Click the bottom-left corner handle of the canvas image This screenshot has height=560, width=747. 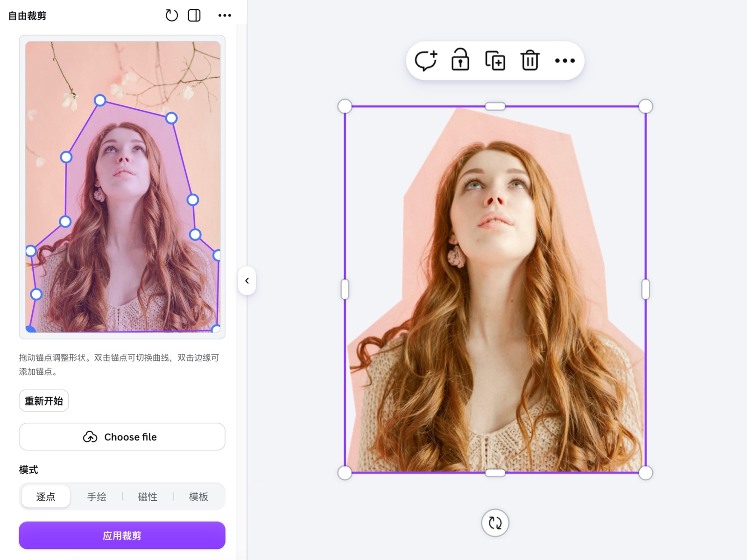coord(345,473)
